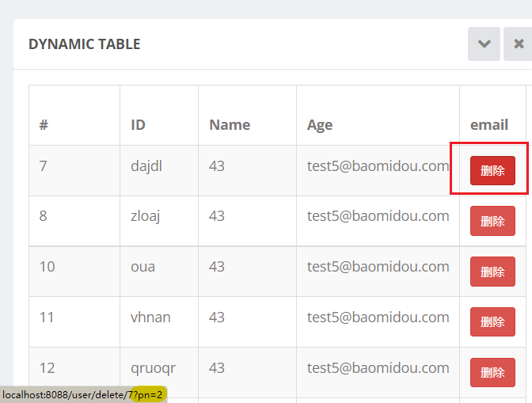This screenshot has height=403, width=532.
Task: Close the Dynamic Table panel
Action: (x=519, y=44)
